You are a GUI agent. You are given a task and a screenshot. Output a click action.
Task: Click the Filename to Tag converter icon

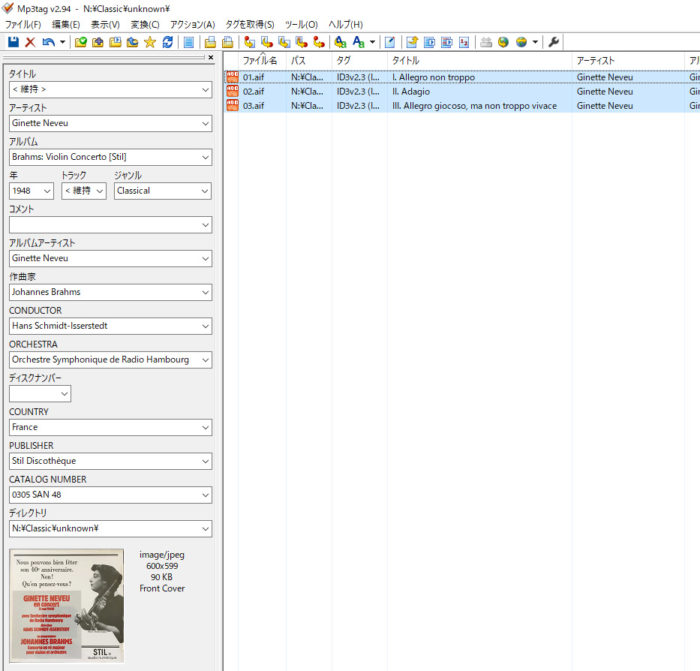pos(267,42)
